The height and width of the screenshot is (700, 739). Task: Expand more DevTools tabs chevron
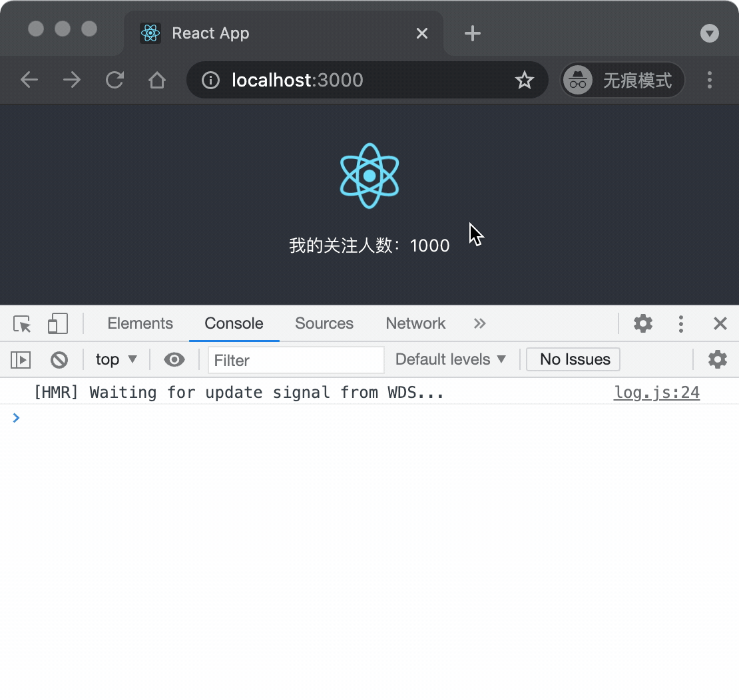coord(479,324)
